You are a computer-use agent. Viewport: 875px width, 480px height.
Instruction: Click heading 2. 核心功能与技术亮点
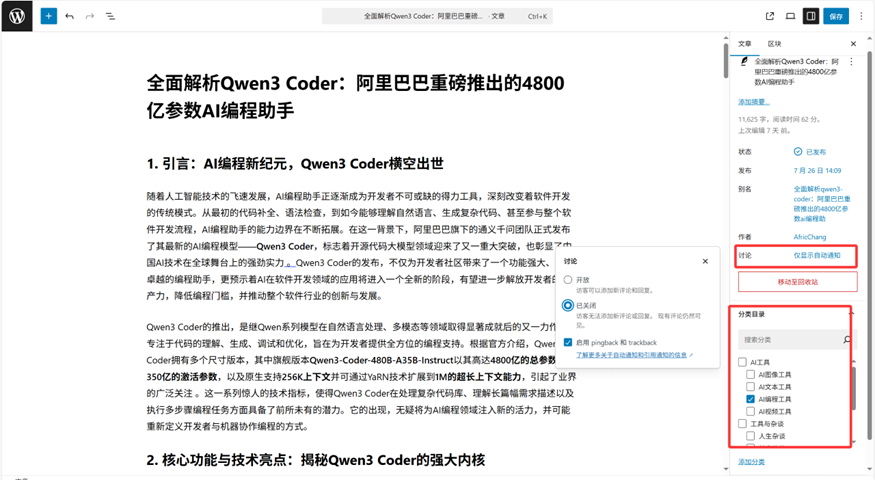tap(316, 460)
